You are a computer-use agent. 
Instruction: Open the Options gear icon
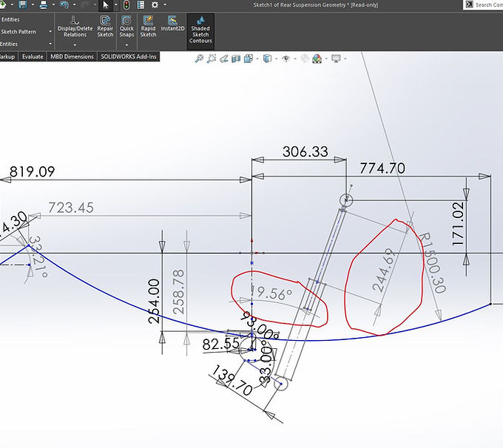155,5
